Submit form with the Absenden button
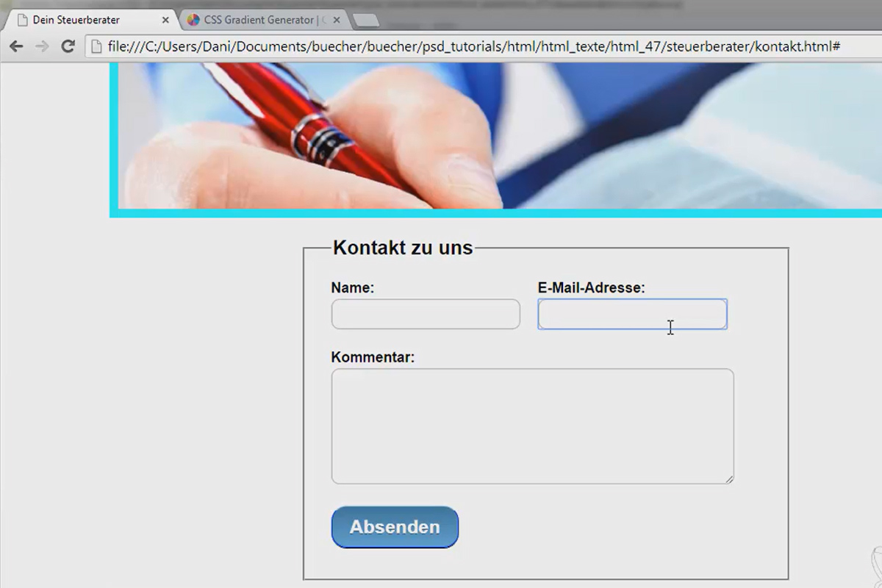This screenshot has height=588, width=882. click(395, 527)
